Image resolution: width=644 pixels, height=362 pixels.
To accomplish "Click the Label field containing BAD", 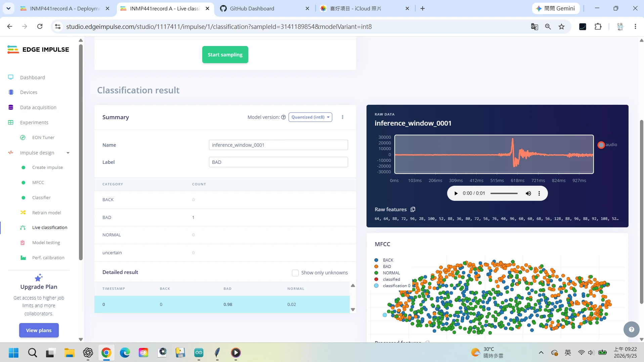I will [278, 162].
